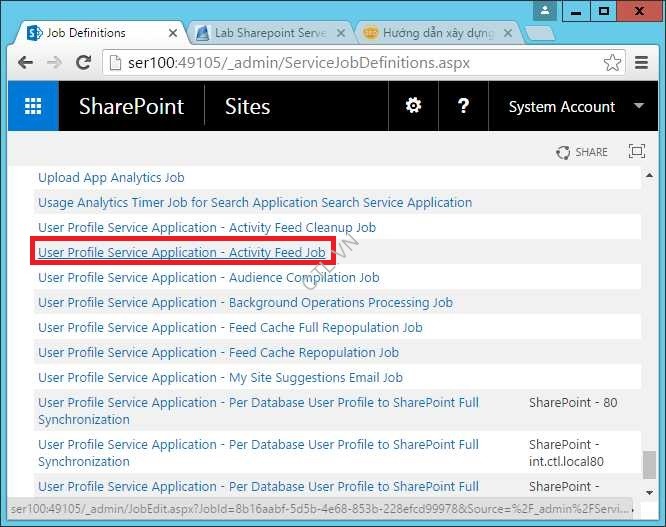Open the Activity Feed Job link

coord(181,253)
